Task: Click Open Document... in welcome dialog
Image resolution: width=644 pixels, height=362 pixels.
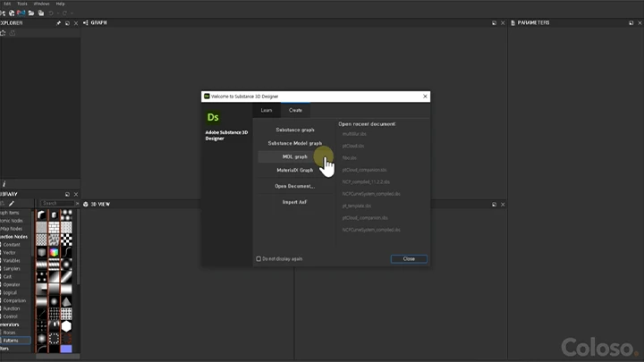Action: point(295,186)
